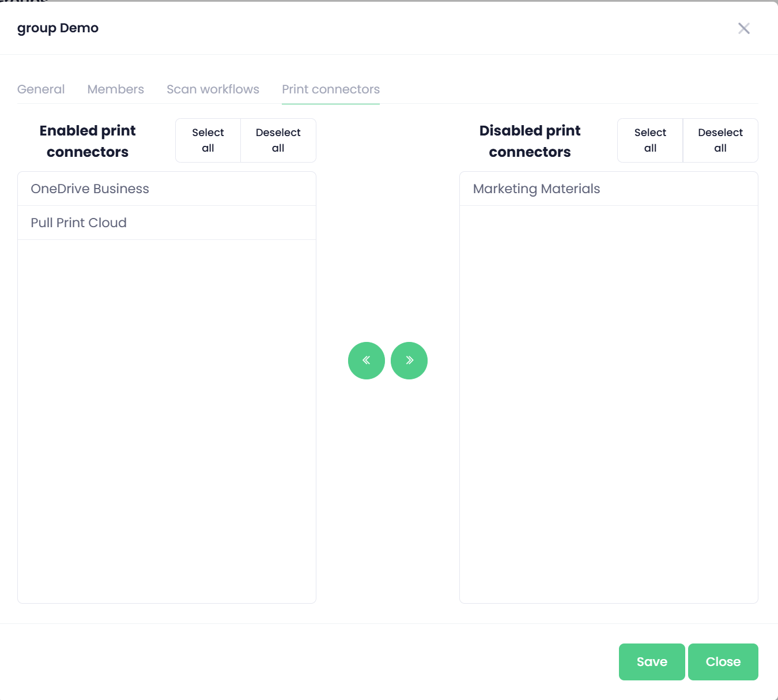Click the green Close button
Image resolution: width=778 pixels, height=700 pixels.
point(723,662)
